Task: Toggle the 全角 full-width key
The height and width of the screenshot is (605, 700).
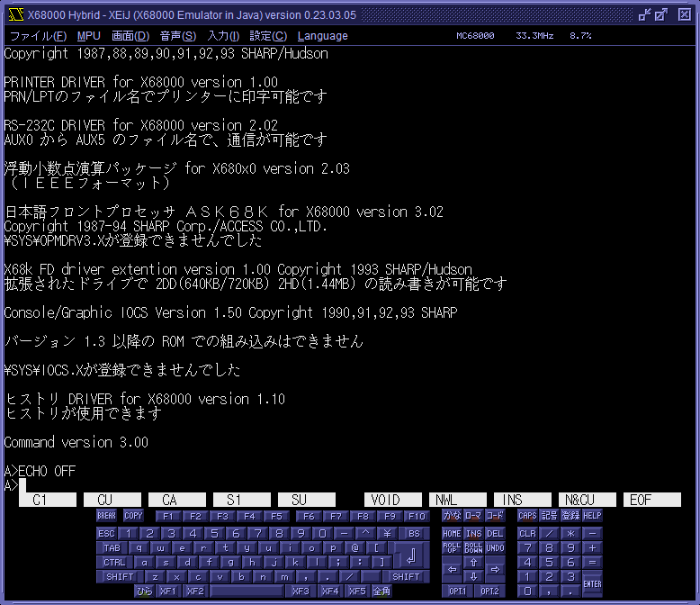Action: click(x=381, y=591)
